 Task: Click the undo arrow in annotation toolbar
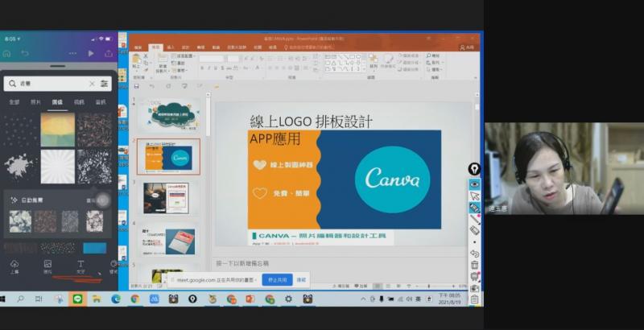474,254
